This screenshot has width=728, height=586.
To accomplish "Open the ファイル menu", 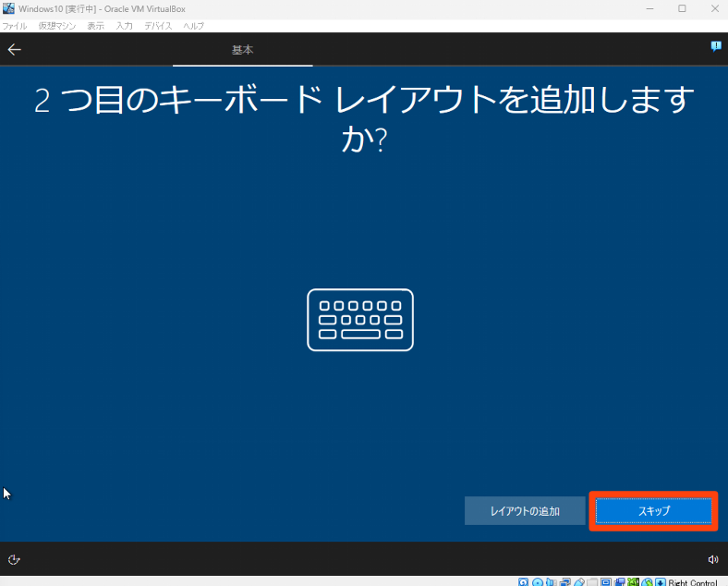I will [x=15, y=26].
